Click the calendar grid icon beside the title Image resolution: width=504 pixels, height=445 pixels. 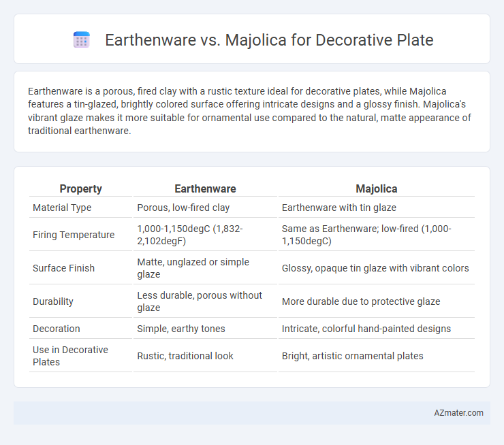81,40
